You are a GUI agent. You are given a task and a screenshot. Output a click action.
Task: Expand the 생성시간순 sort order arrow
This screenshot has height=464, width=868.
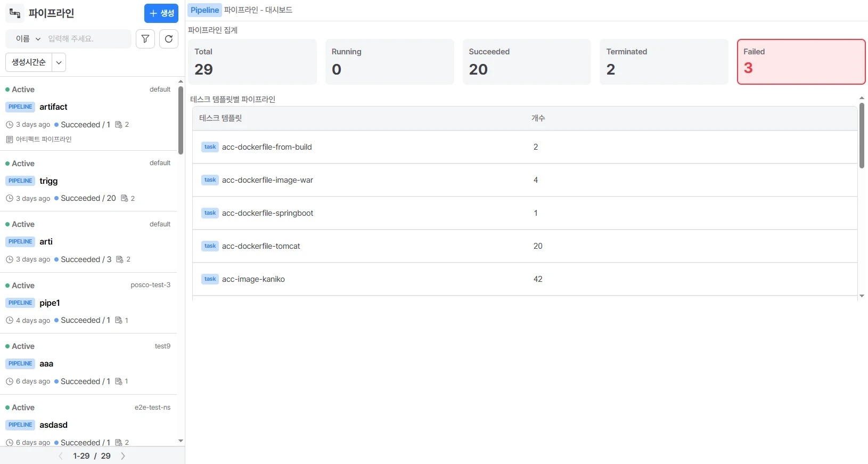click(59, 62)
